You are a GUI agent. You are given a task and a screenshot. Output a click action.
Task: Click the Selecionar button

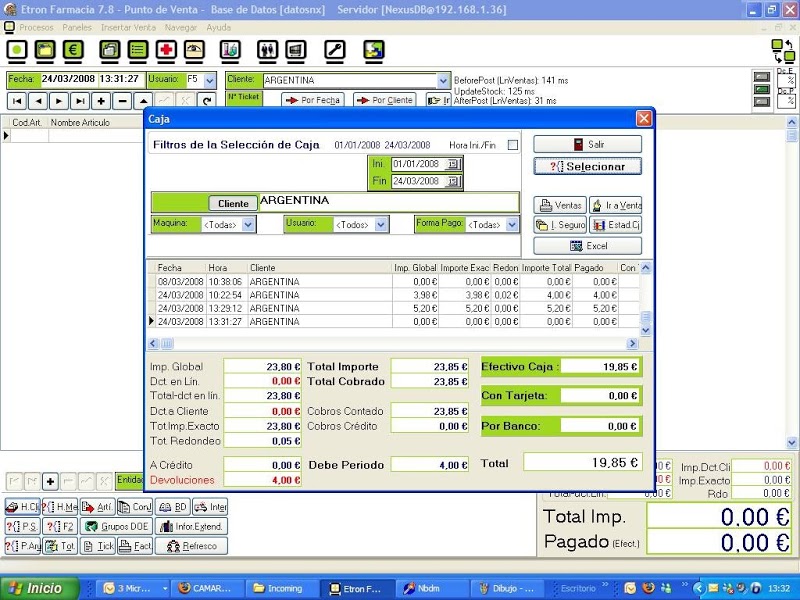(588, 166)
